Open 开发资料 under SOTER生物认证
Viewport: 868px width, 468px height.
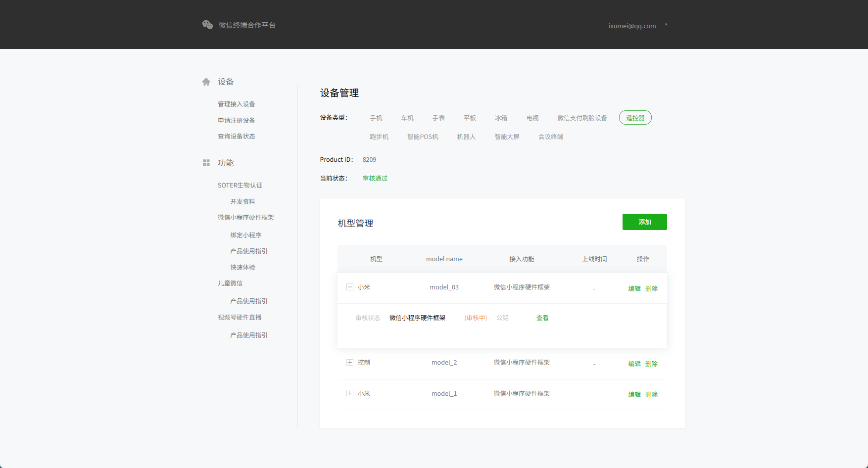242,201
